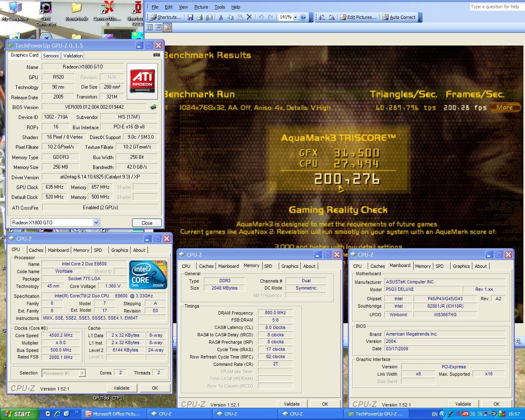
Task: Expand hidden quick launch icons chevron
Action: click(76, 412)
